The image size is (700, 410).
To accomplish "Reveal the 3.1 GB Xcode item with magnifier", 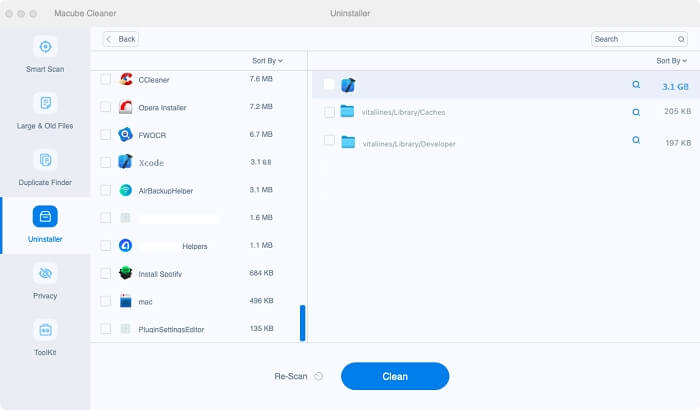I will pyautogui.click(x=636, y=85).
